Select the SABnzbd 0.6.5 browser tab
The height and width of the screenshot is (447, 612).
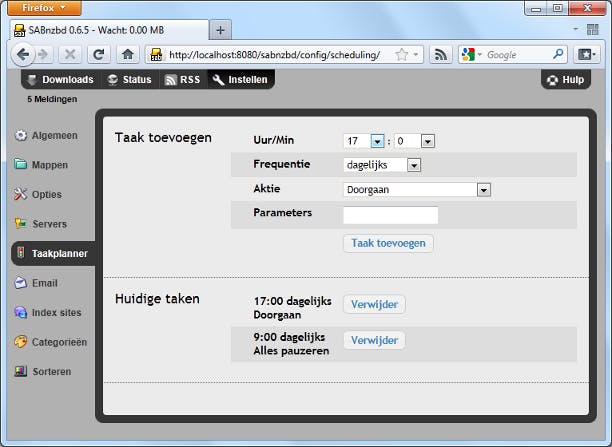coord(109,30)
